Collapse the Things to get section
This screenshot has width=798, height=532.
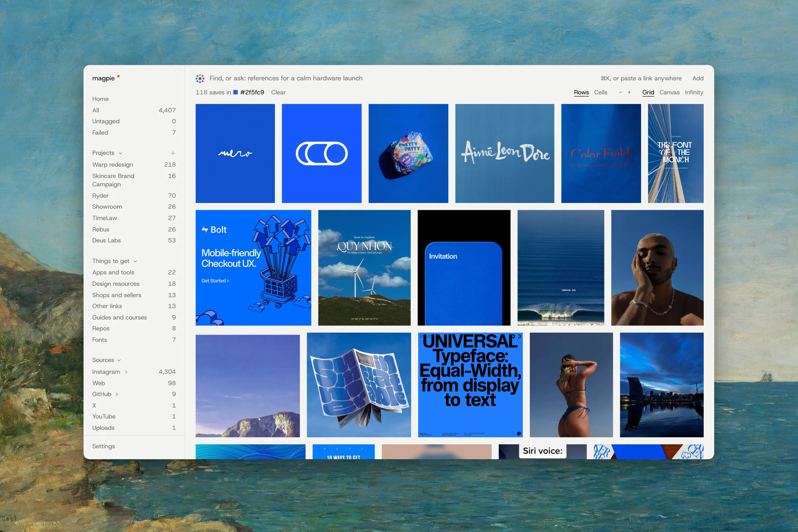click(135, 261)
